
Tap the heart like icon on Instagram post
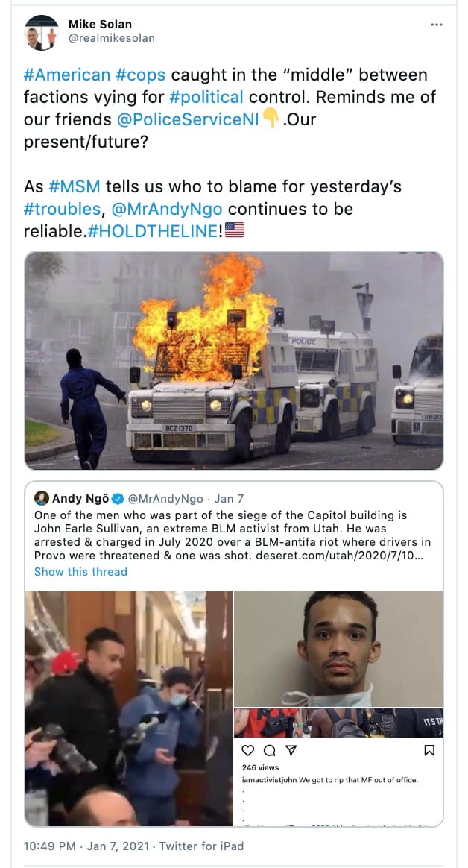[x=248, y=750]
